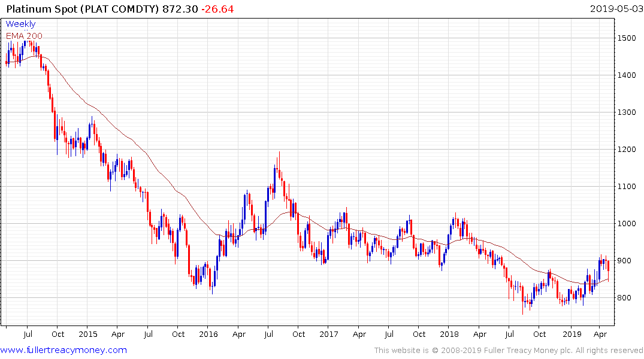
Task: Click the 2019 year label on time axis
Action: tap(572, 334)
